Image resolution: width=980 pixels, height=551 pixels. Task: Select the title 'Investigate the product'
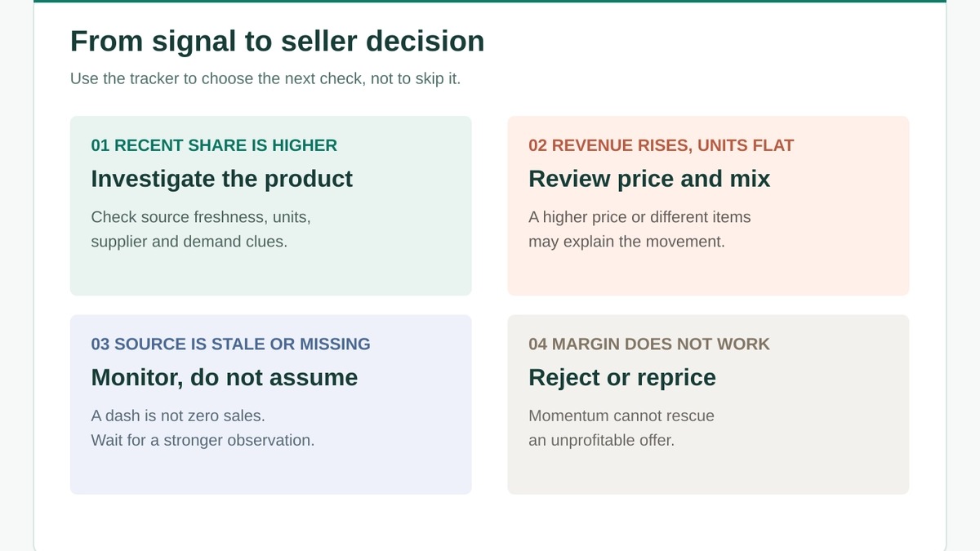[x=221, y=179]
